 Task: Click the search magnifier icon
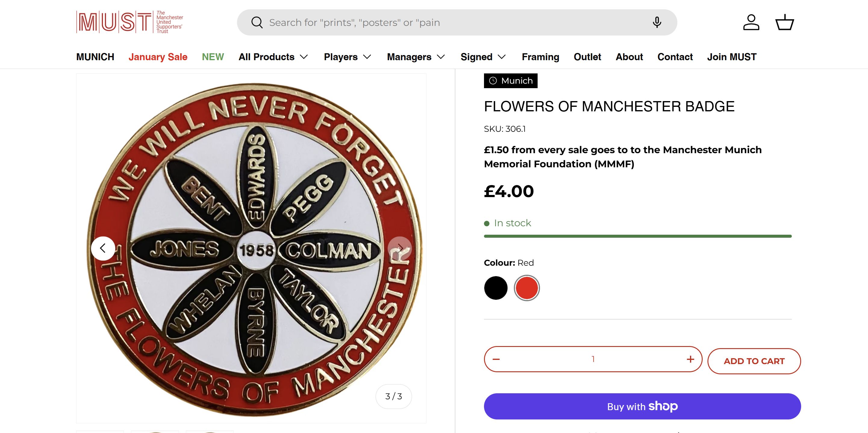click(257, 23)
